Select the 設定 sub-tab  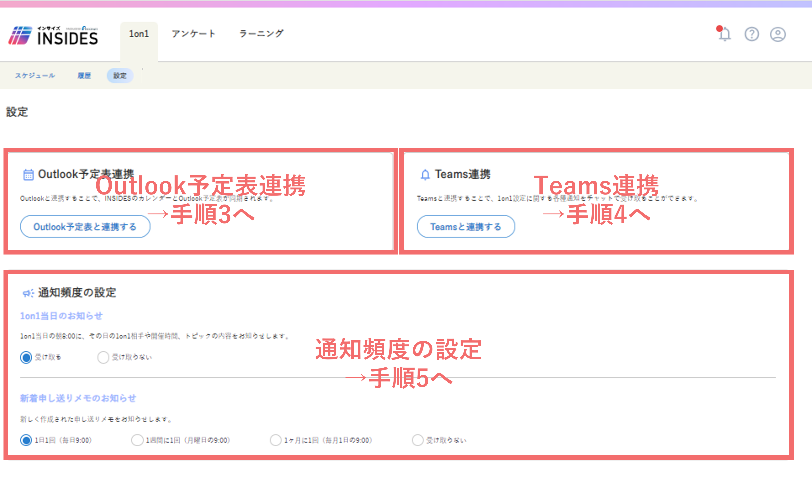pyautogui.click(x=120, y=76)
